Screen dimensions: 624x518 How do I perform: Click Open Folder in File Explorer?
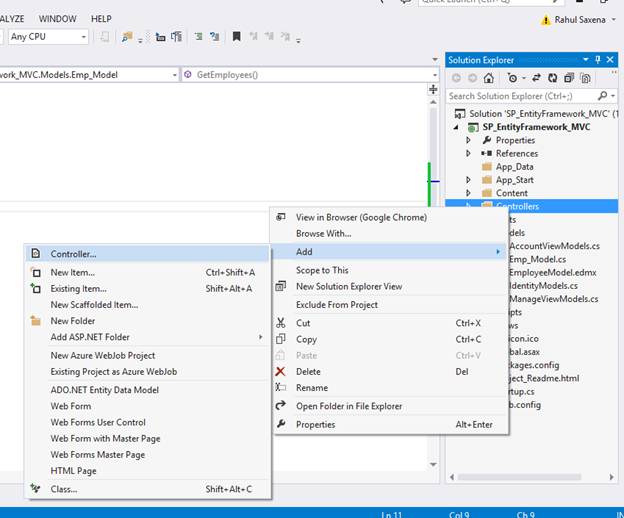pyautogui.click(x=348, y=406)
